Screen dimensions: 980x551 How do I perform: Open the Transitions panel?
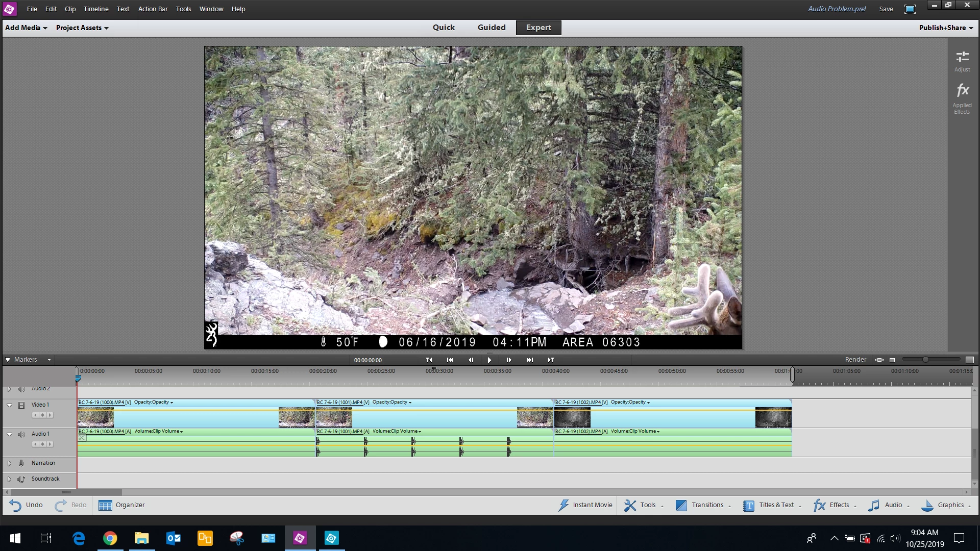(x=681, y=505)
